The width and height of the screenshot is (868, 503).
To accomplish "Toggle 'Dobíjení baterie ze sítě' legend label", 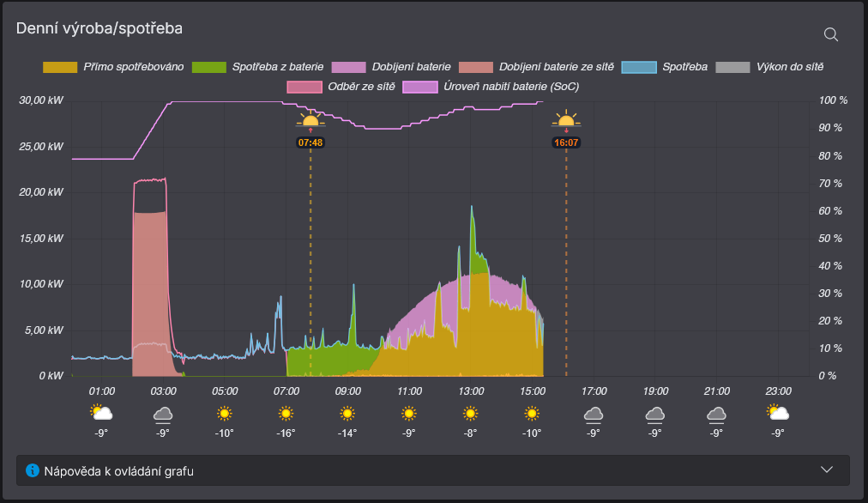I will coord(556,66).
